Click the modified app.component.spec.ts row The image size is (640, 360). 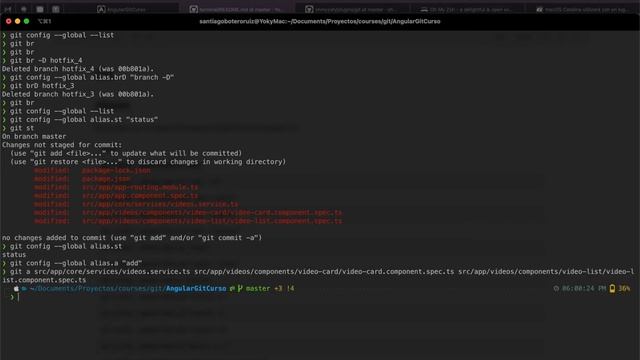116,196
